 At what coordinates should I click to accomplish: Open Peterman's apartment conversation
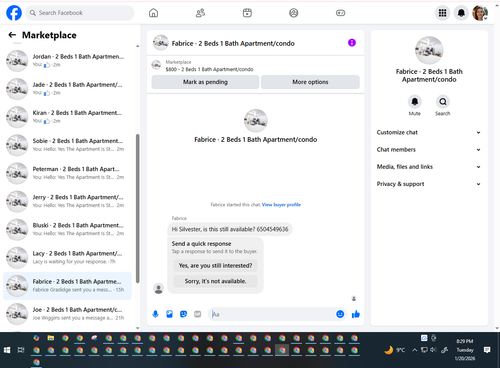[x=67, y=173]
